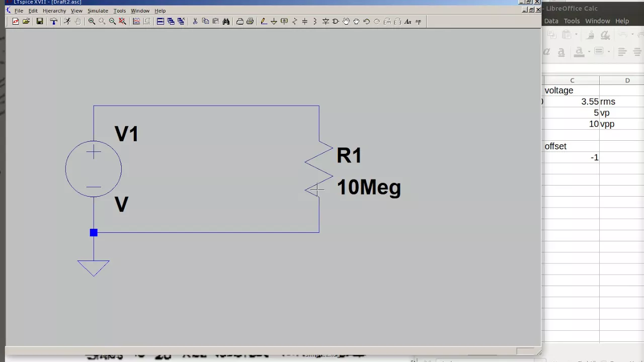This screenshot has width=644, height=362.
Task: Select column C header in Calc
Action: 572,80
